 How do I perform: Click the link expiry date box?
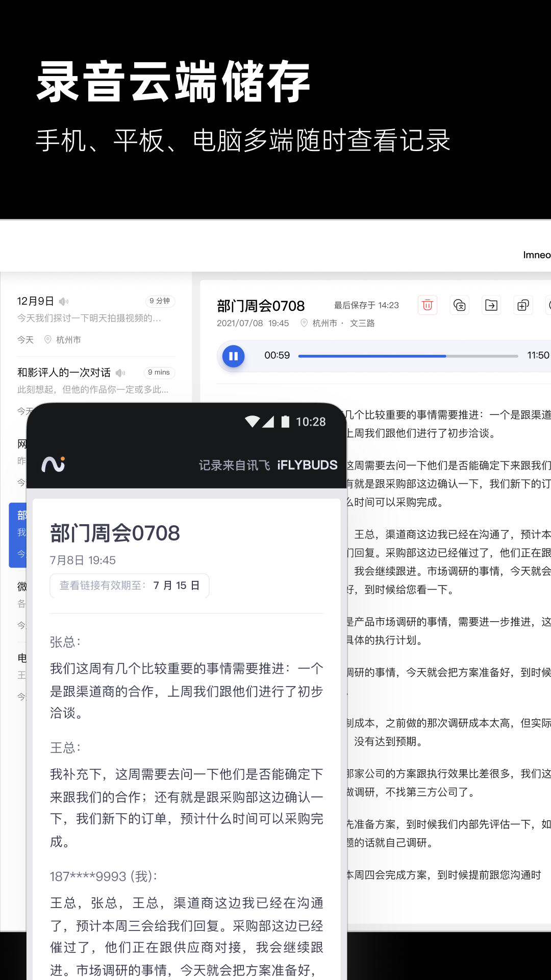click(129, 585)
